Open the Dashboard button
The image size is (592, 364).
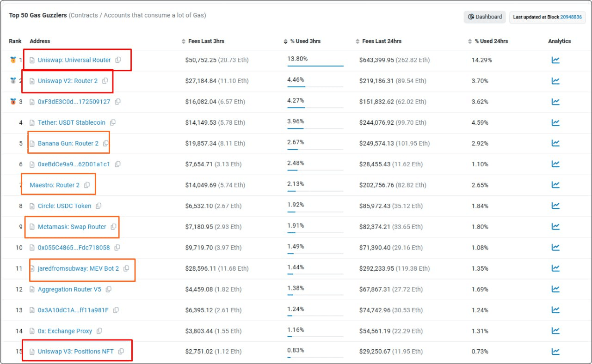point(485,17)
